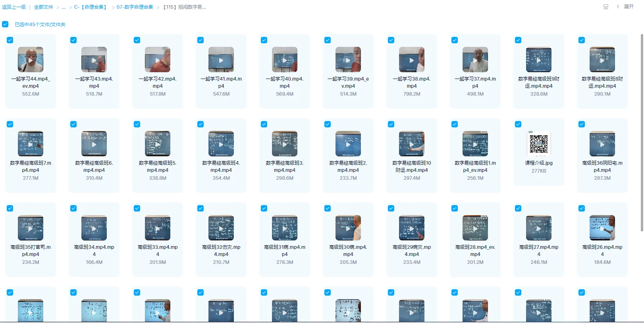Screen dimensions: 644x323
Task: Click the 已选中45个文件/文件夹 label
Action: [40, 25]
